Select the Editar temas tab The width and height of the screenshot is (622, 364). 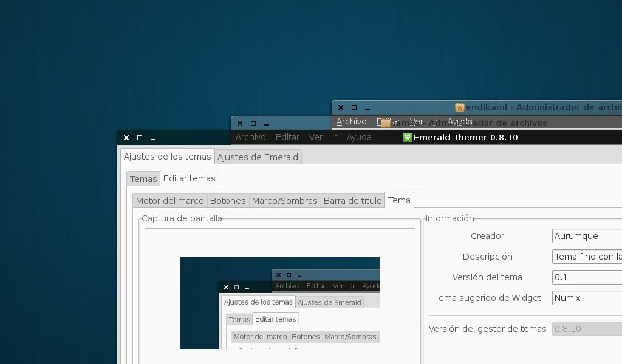click(x=190, y=178)
